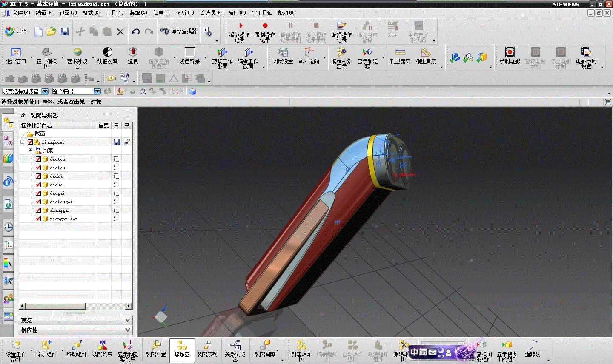The width and height of the screenshot is (613, 364).
Task: Open 装配约束 assembly constraints tool
Action: [x=102, y=350]
